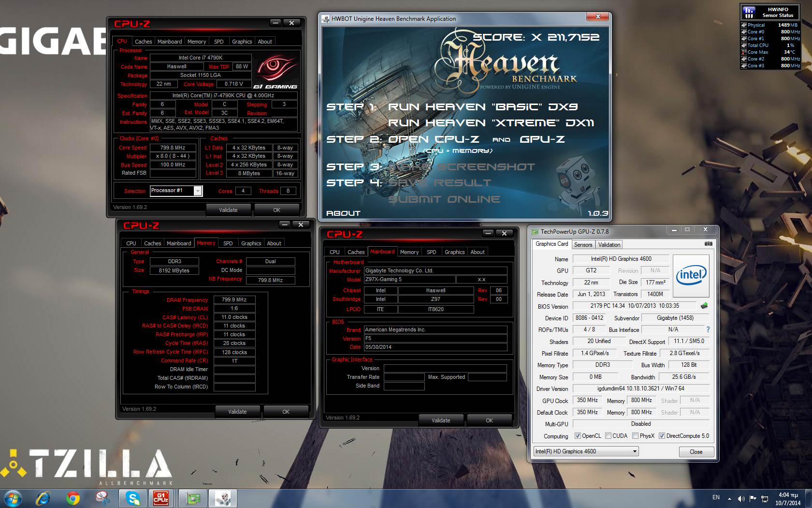Toggle the PhysX checkbox in GPU-Z
Image resolution: width=812 pixels, height=508 pixels.
pyautogui.click(x=635, y=436)
